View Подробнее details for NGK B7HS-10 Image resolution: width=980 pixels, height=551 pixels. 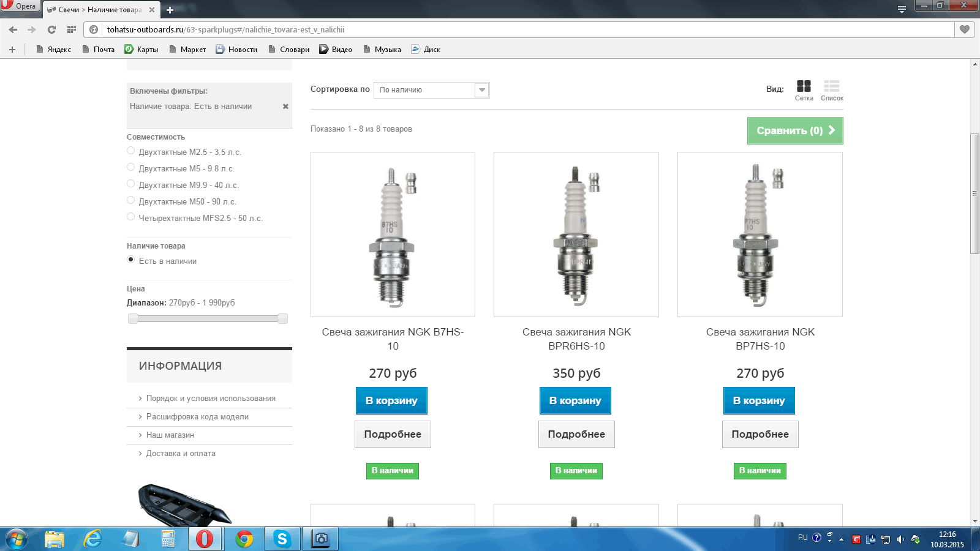pos(393,434)
